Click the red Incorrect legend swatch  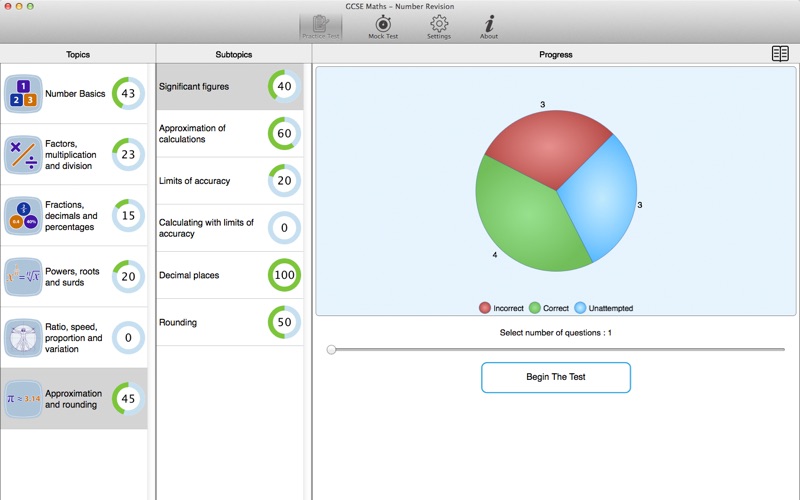[485, 308]
